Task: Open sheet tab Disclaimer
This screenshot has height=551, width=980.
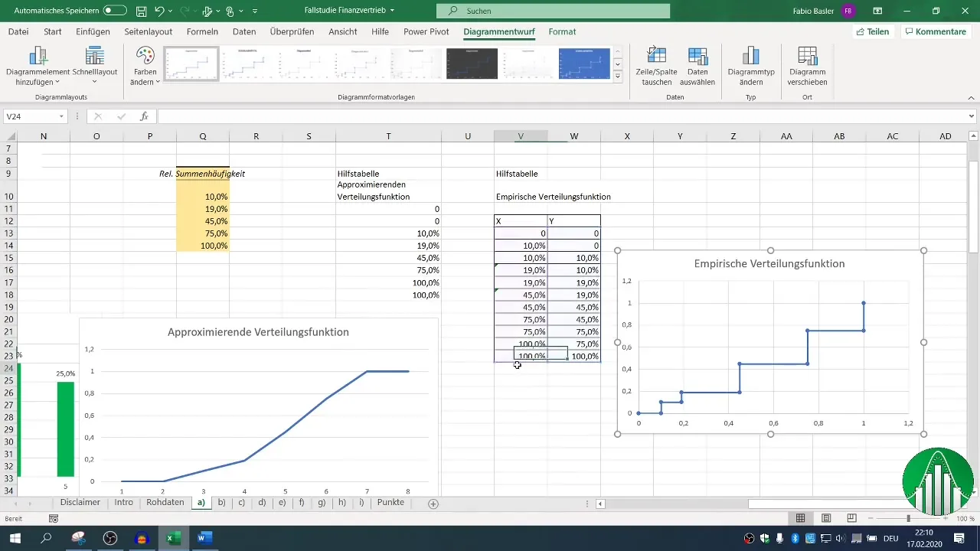Action: [80, 503]
